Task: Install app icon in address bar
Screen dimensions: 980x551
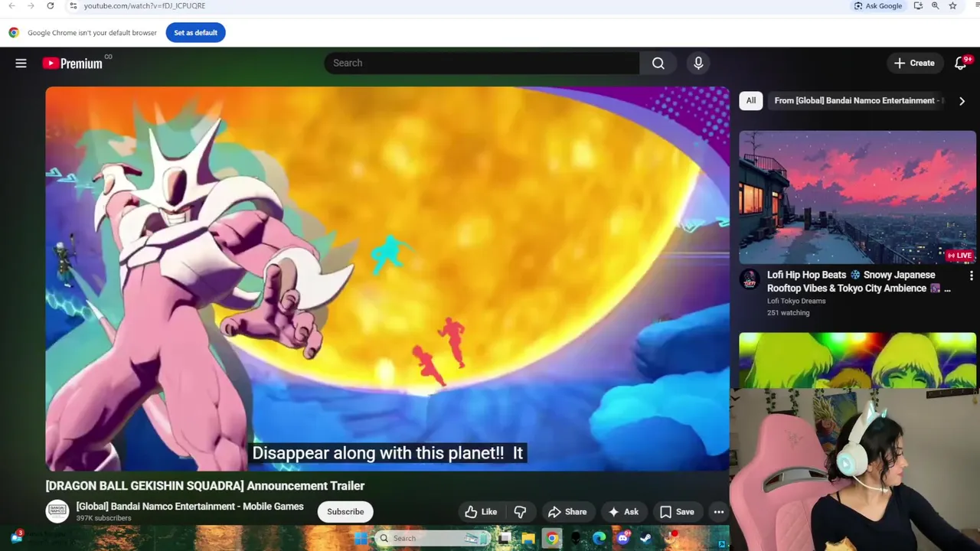Action: [918, 6]
